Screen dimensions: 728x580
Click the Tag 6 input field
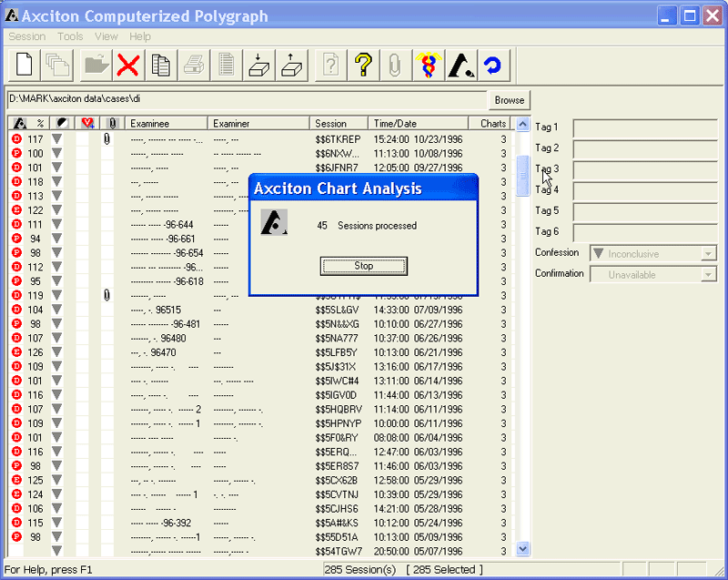tap(645, 233)
